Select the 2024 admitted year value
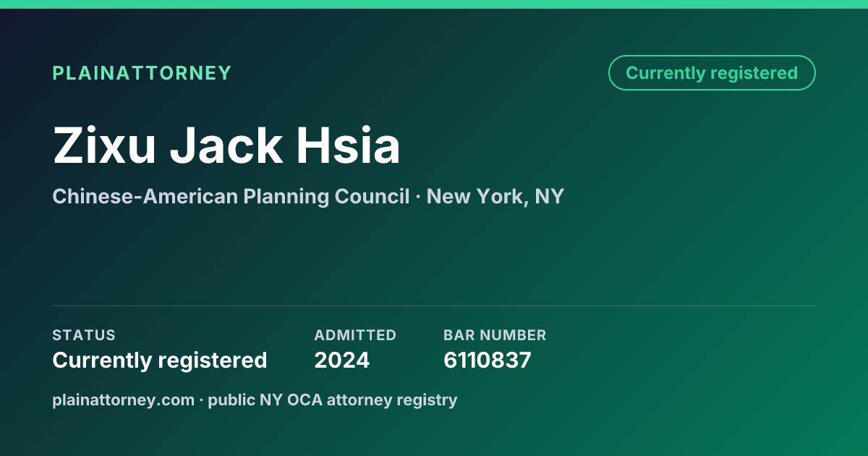 click(x=342, y=360)
